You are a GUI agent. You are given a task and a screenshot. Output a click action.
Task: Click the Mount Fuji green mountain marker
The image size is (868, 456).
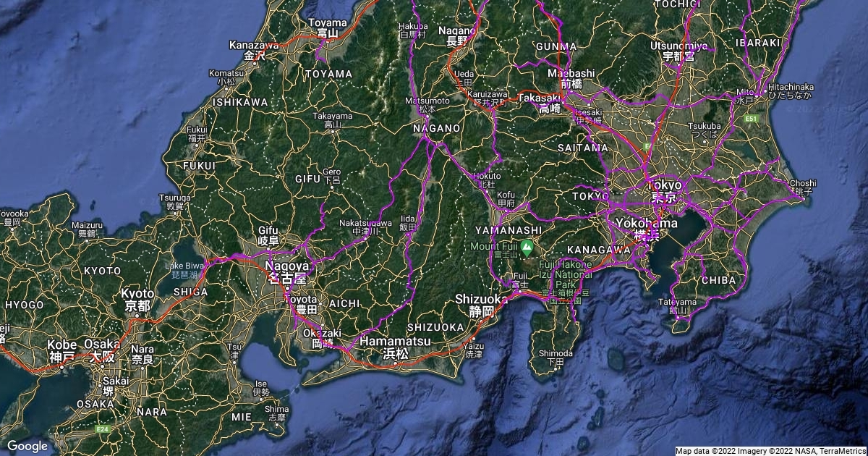coord(527,248)
